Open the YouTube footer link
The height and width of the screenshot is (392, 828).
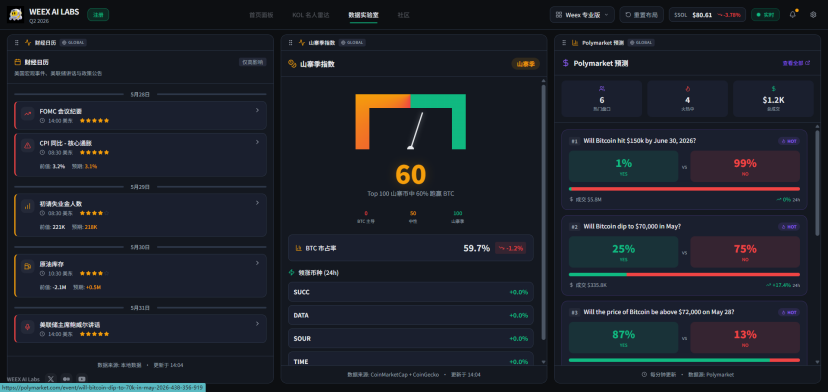[x=82, y=379]
